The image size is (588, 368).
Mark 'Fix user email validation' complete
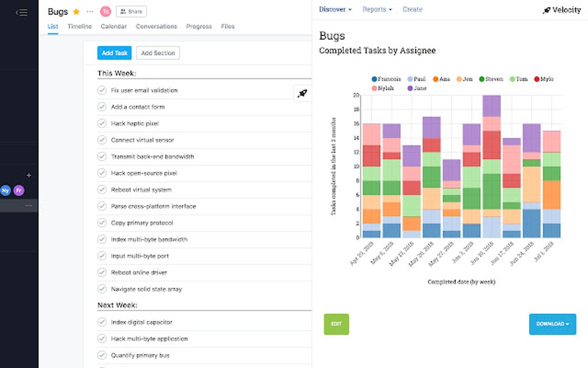pyautogui.click(x=102, y=90)
